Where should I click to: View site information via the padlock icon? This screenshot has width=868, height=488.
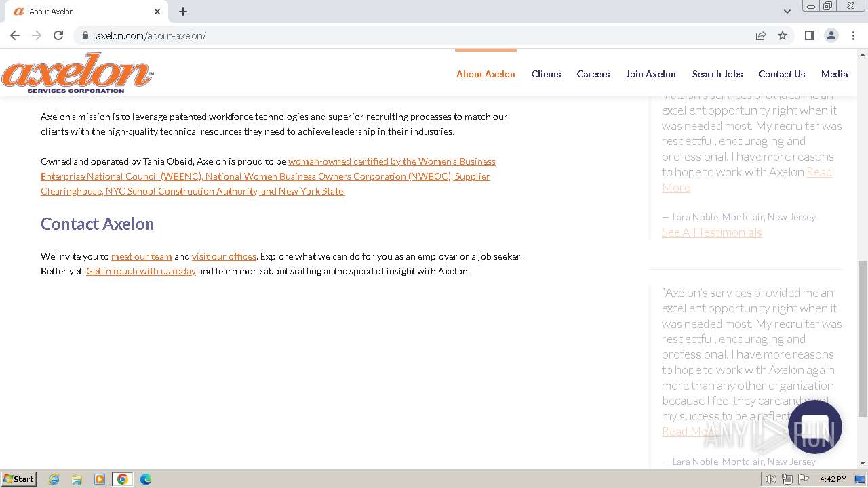pyautogui.click(x=85, y=35)
